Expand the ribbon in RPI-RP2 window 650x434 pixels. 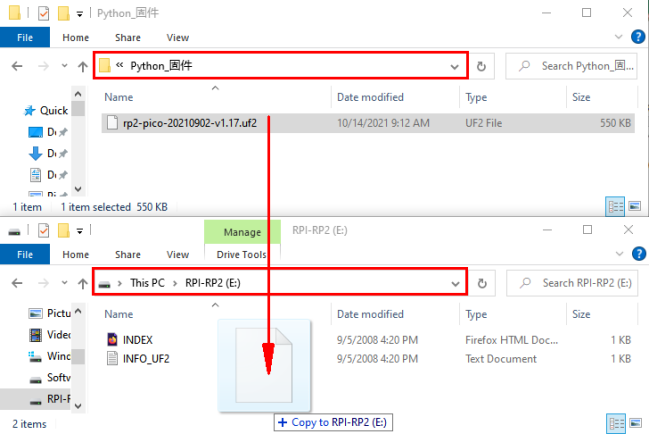[619, 254]
